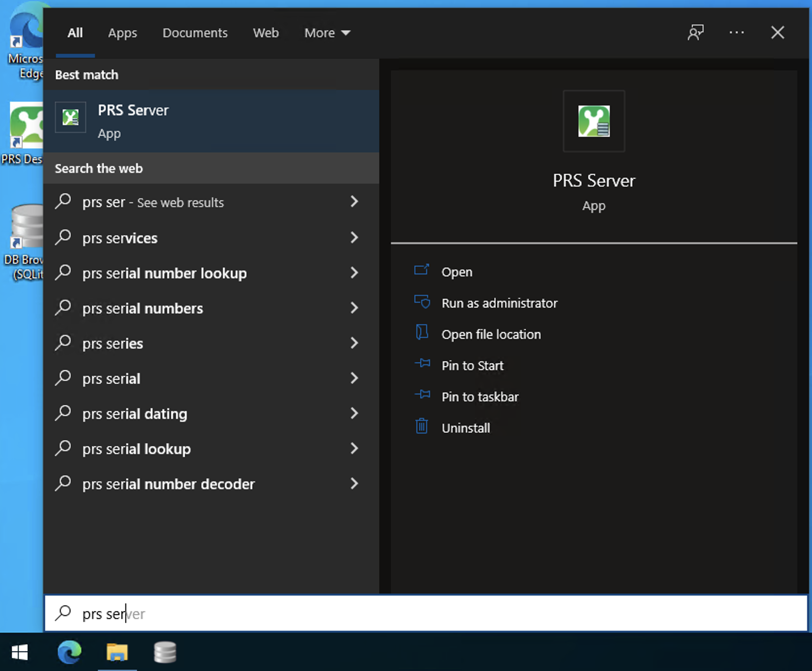Select 'prs serial' suggestion text

(111, 378)
